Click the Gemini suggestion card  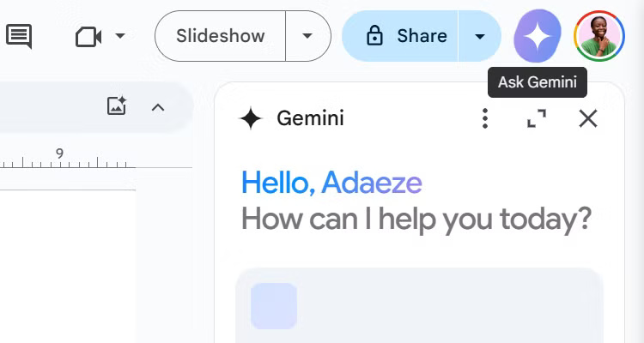point(419,307)
